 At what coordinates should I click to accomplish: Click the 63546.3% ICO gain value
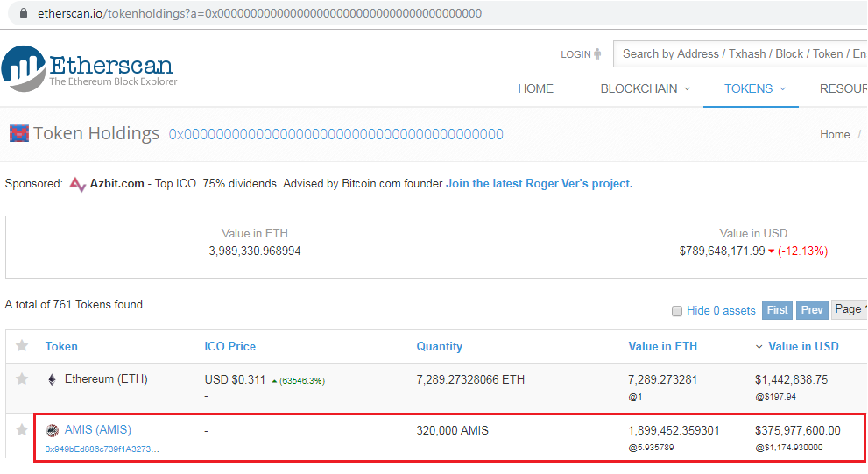[301, 381]
